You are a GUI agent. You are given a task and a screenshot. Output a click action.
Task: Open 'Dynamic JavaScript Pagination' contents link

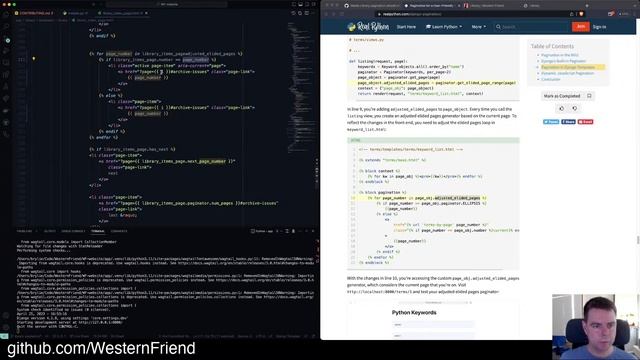pyautogui.click(x=567, y=73)
